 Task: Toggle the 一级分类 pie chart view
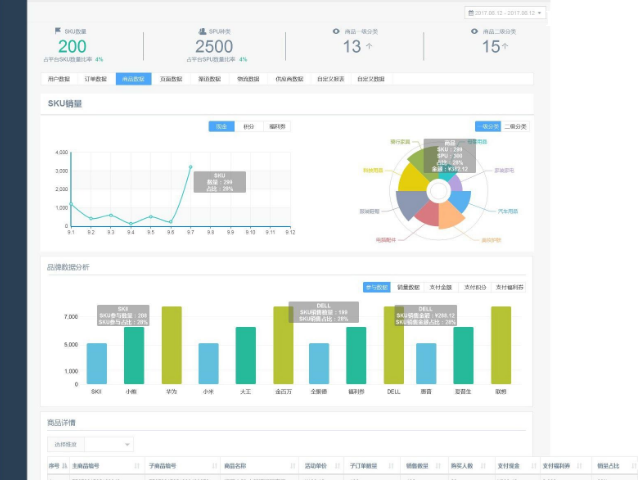(x=487, y=127)
